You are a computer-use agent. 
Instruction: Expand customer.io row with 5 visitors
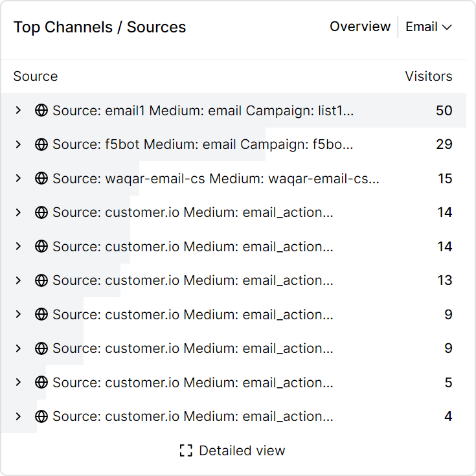[x=18, y=382]
